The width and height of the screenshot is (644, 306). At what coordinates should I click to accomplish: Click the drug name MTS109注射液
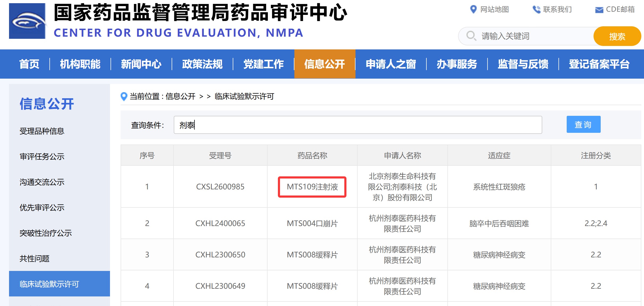[312, 187]
